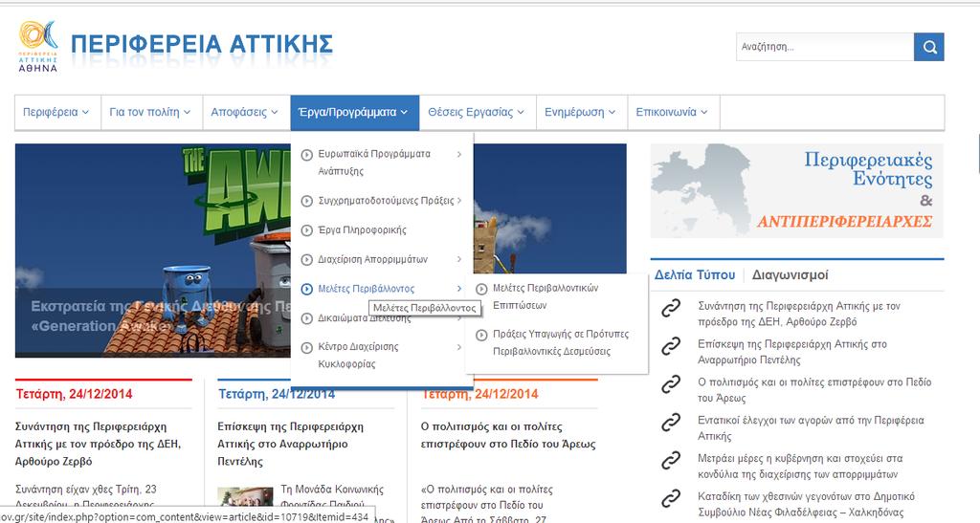Click link icon next to Εντατικοί έλεγχοι των αγορών

(671, 423)
